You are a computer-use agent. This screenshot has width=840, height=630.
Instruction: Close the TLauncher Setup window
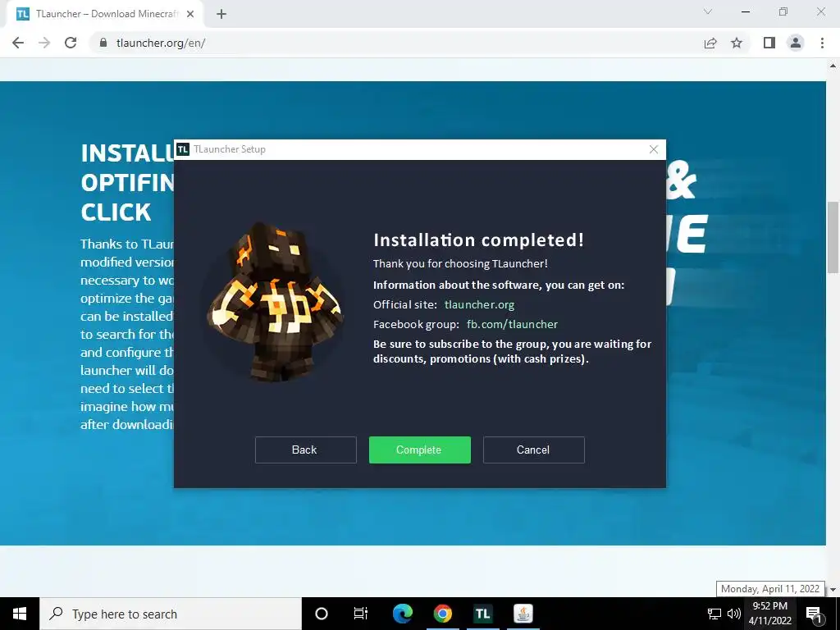point(654,149)
